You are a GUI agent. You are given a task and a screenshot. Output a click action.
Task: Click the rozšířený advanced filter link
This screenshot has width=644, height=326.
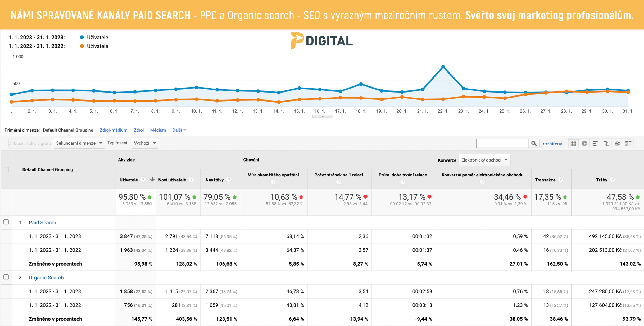tap(552, 144)
